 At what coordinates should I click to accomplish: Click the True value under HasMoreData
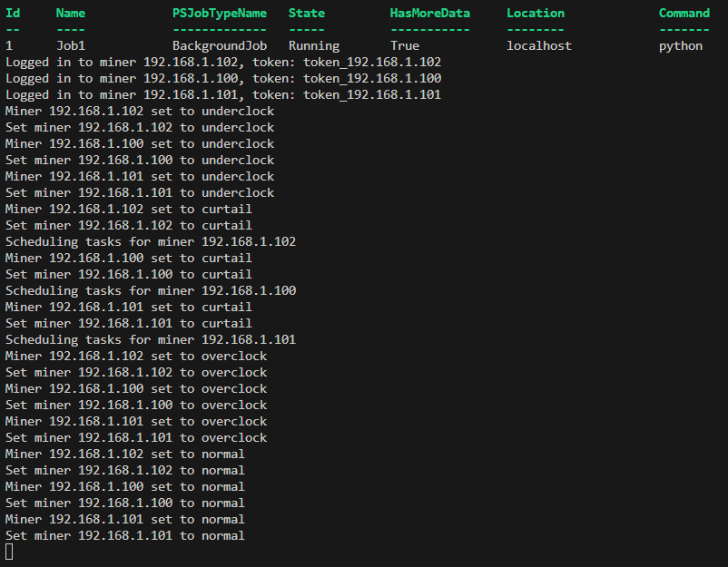pyautogui.click(x=405, y=45)
